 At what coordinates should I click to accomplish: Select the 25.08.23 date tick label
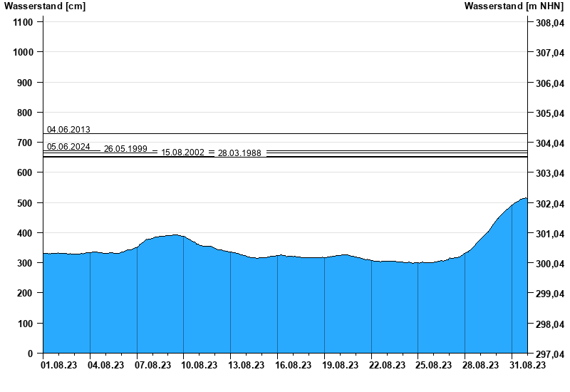click(434, 365)
